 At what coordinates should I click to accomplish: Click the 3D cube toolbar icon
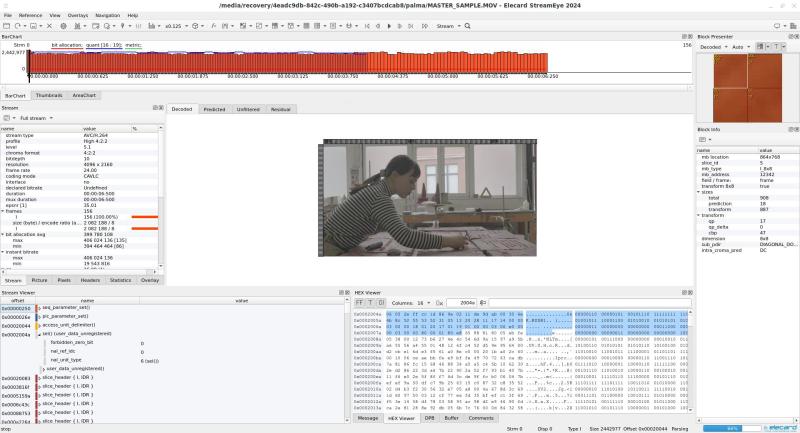pyautogui.click(x=195, y=26)
